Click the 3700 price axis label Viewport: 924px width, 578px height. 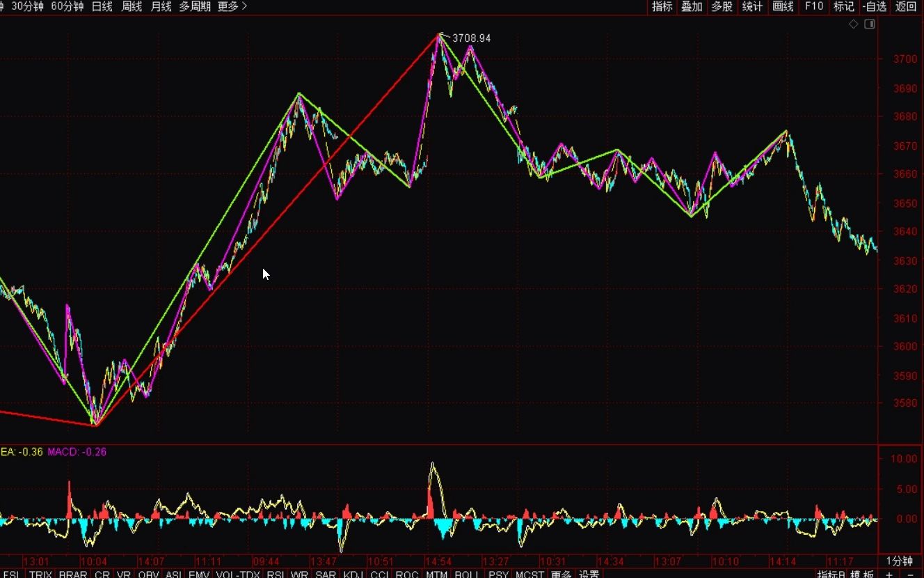tap(905, 59)
